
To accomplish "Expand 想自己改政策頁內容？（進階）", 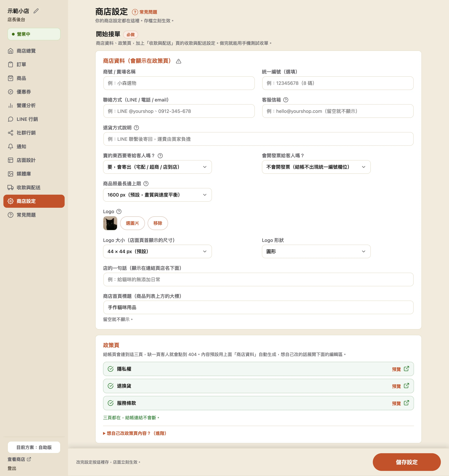I will coord(135,433).
